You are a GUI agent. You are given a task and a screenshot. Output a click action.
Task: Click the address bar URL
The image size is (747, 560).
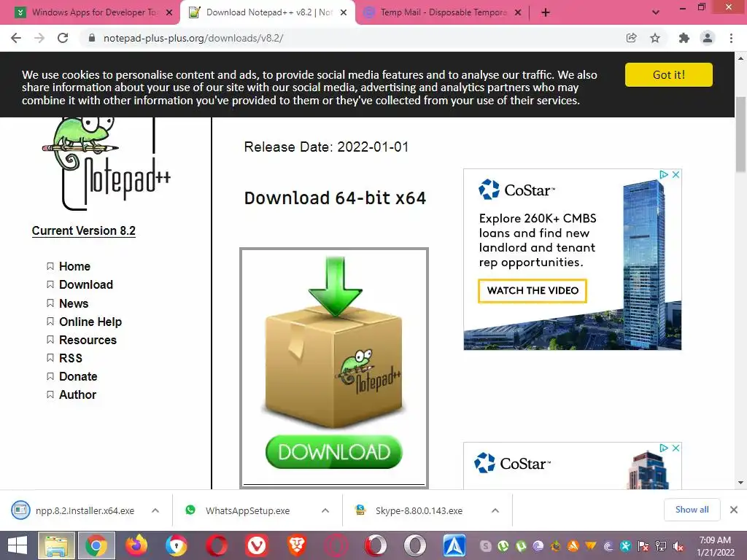[193, 38]
